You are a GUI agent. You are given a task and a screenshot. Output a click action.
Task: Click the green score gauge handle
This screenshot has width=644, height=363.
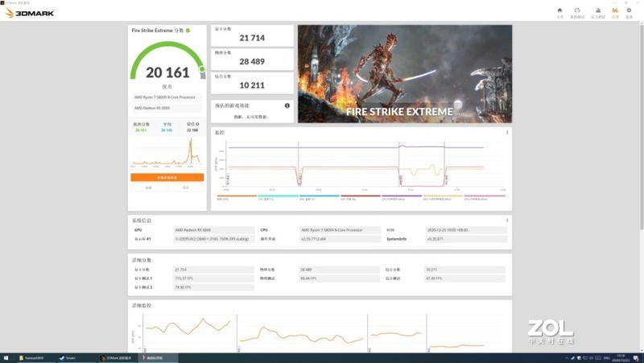[x=202, y=69]
